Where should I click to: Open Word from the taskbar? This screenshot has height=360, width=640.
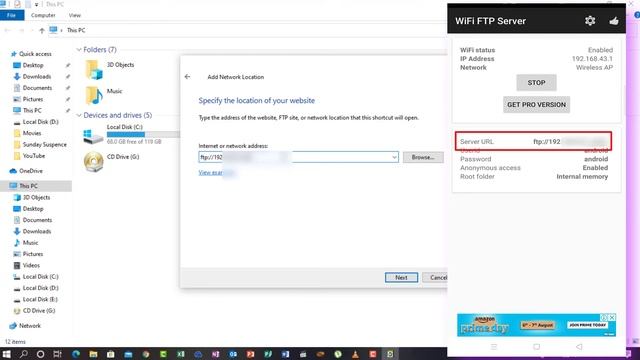(285, 354)
